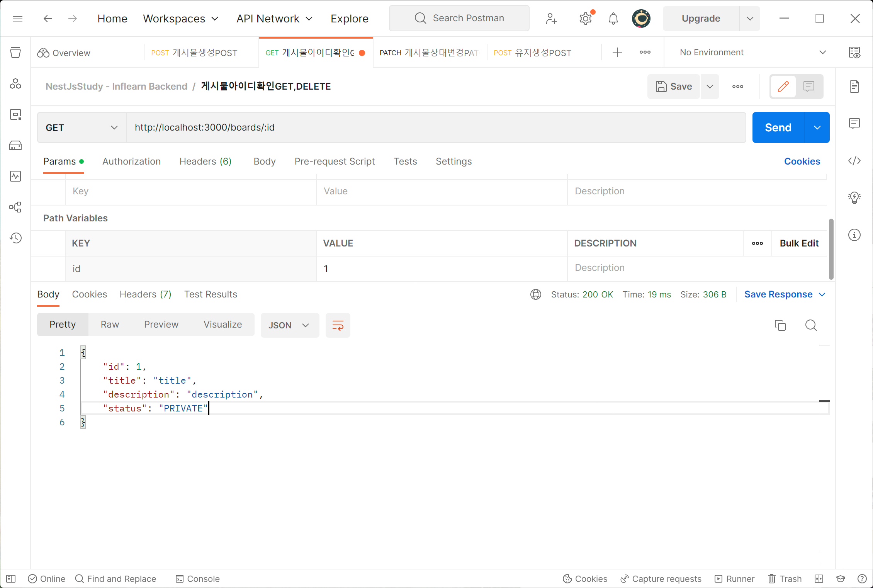Click the blue Send button

point(778,127)
